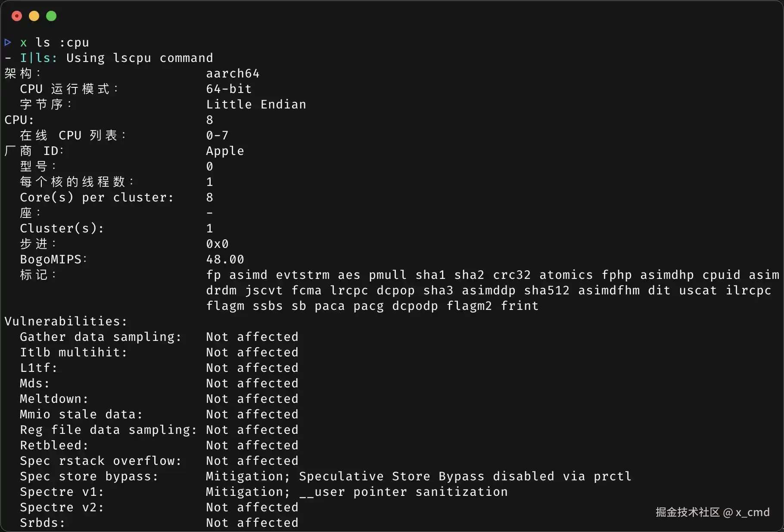784x532 pixels.
Task: Click the '0-7' online CPU list value
Action: (x=217, y=136)
